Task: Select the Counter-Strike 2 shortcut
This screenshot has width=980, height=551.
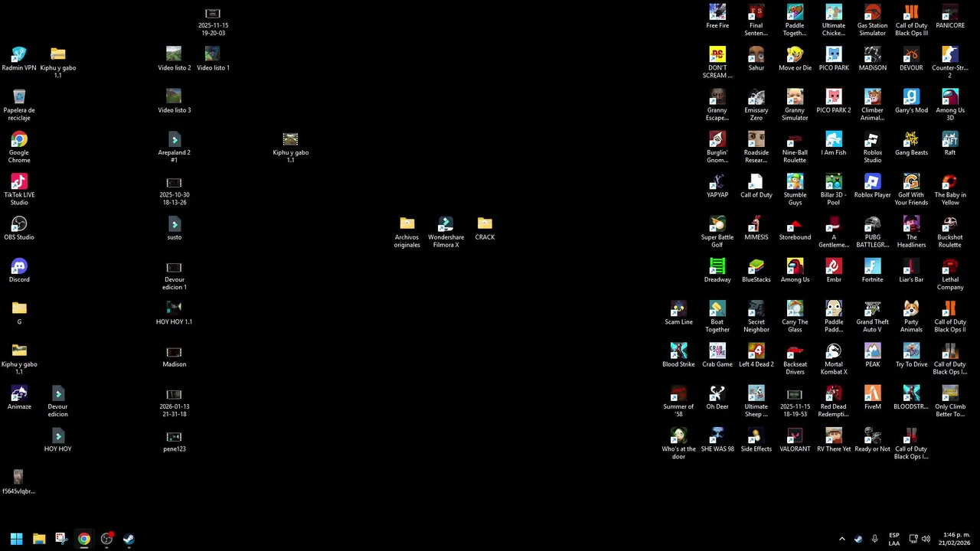Action: coord(950,62)
